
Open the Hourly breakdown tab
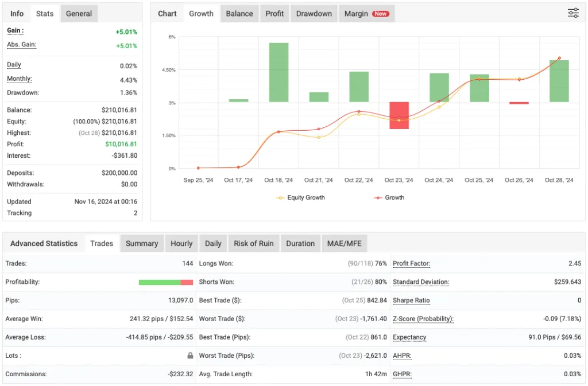click(x=181, y=243)
